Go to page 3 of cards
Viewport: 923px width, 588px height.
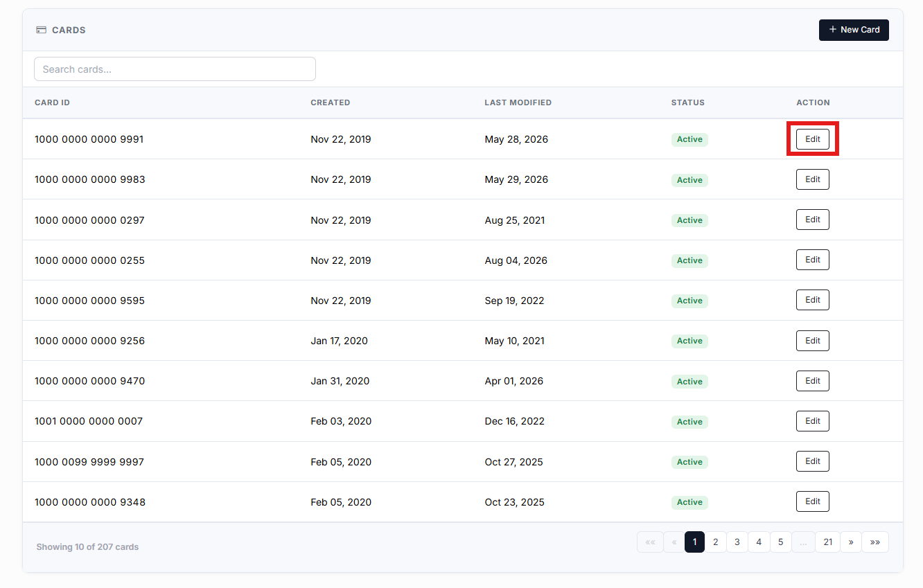click(737, 542)
